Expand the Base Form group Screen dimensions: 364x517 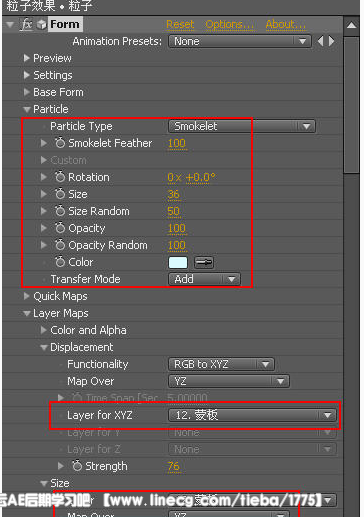27,92
